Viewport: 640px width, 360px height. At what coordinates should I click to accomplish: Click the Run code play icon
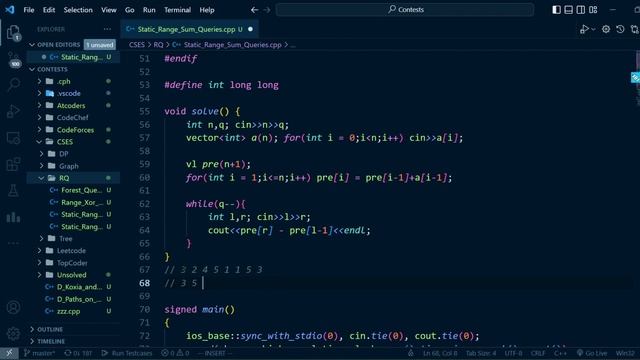click(584, 29)
